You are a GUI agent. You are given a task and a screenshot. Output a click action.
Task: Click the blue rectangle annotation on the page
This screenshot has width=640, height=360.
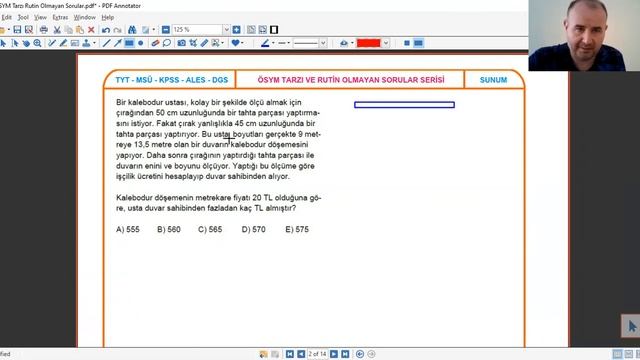click(404, 105)
